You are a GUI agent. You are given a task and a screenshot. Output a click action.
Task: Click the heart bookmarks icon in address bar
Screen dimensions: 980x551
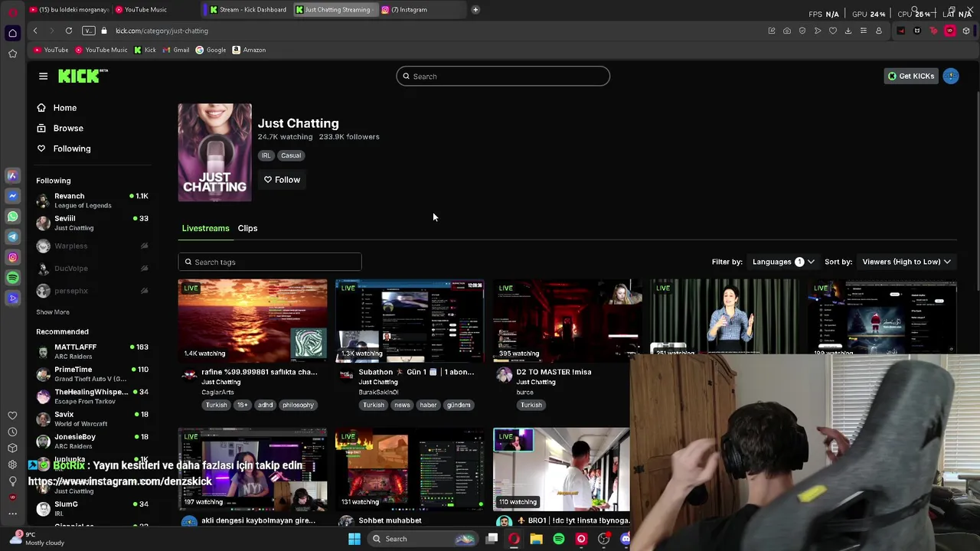(x=833, y=31)
